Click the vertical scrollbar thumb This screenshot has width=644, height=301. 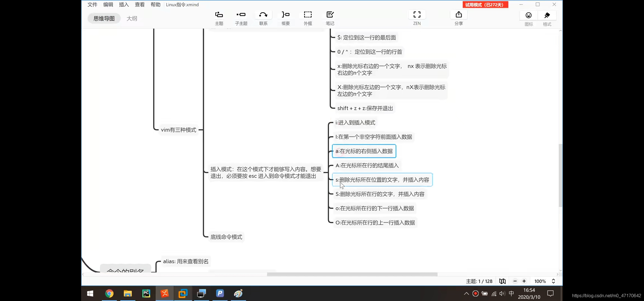[x=560, y=175]
